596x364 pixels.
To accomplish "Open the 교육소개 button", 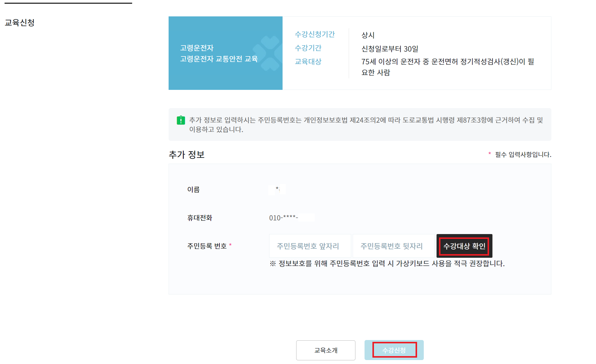I will [x=326, y=350].
